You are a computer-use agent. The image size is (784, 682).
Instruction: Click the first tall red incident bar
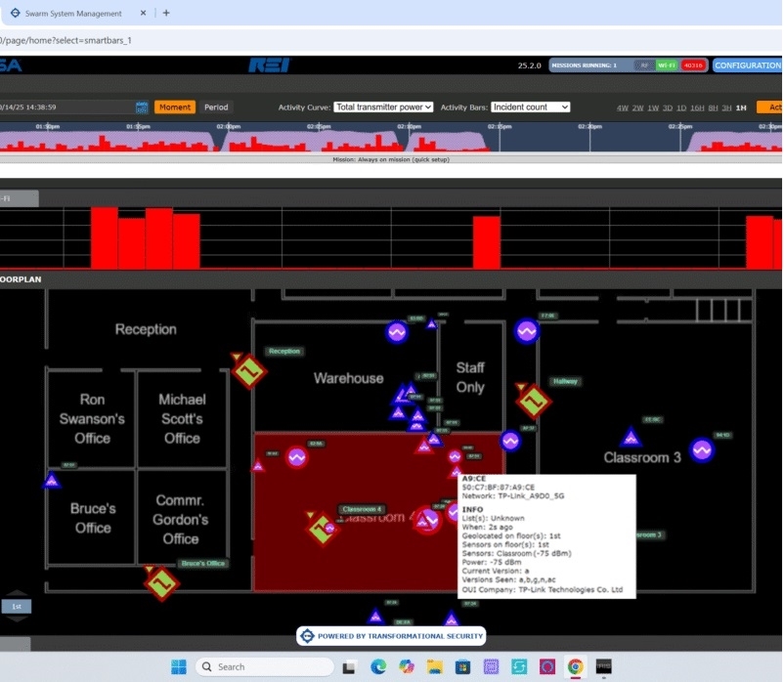pyautogui.click(x=105, y=237)
